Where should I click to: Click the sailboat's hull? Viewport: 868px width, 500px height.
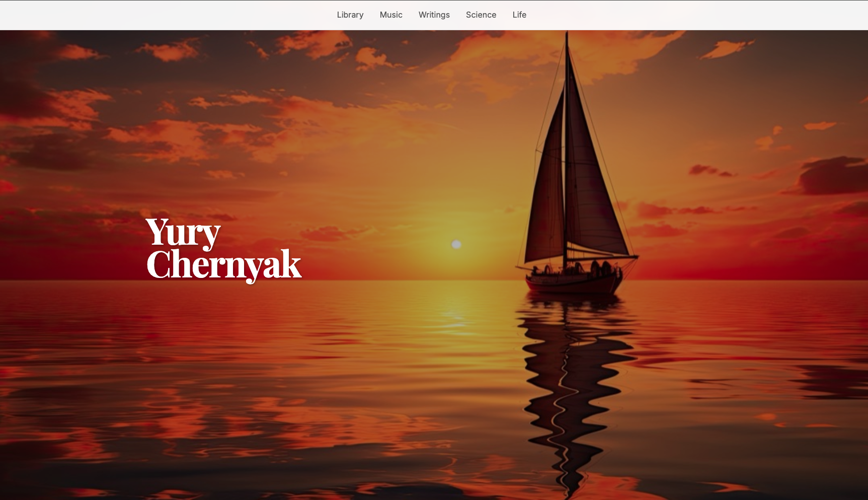coord(573,282)
